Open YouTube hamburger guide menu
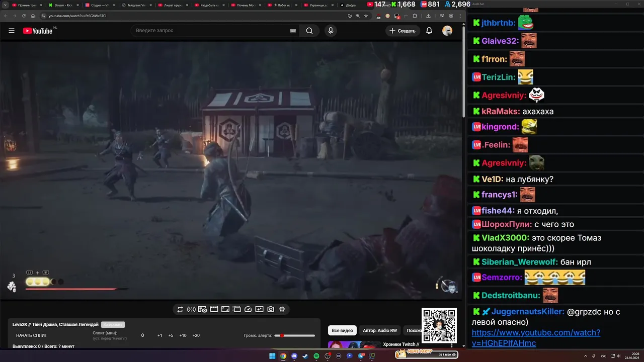The width and height of the screenshot is (644, 362). (12, 31)
